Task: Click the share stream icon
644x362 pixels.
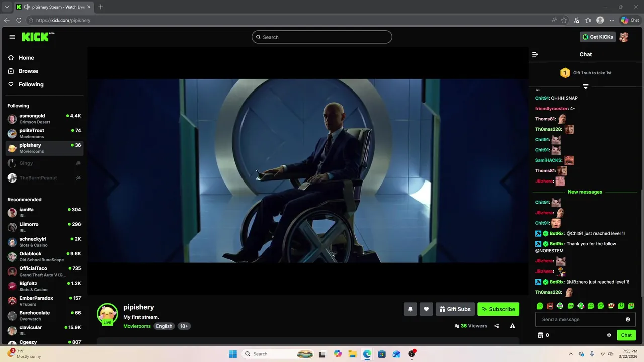Action: 497,326
